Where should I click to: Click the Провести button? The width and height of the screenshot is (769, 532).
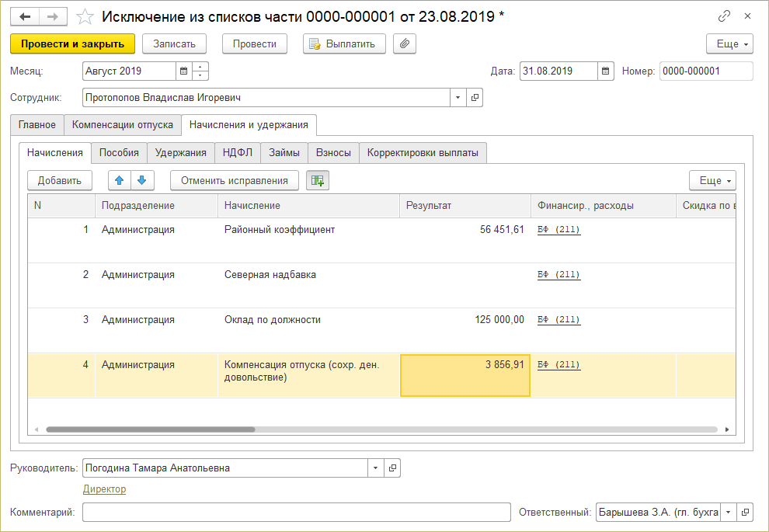click(255, 43)
